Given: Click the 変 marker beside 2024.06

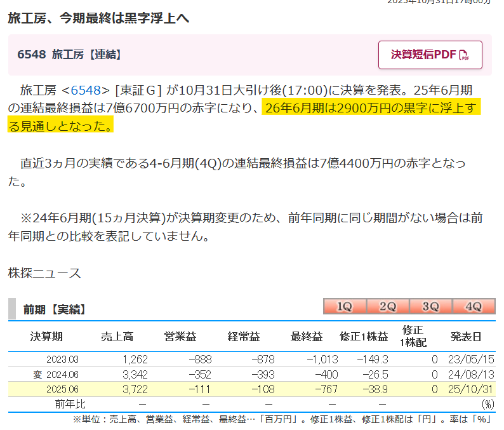Looking at the screenshot, I should coord(37,375).
